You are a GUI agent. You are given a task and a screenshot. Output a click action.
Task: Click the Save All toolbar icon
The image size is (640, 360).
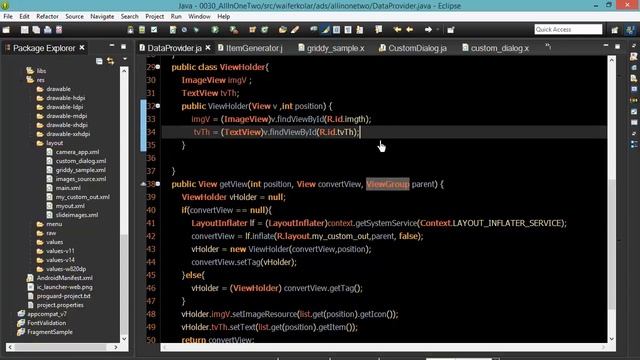coord(36,30)
